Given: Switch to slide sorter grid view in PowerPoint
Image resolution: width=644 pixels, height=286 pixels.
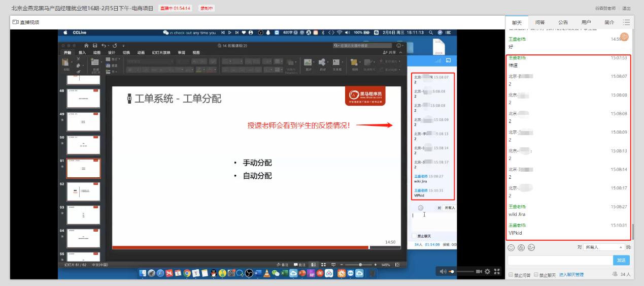Looking at the screenshot, I should click(323, 265).
